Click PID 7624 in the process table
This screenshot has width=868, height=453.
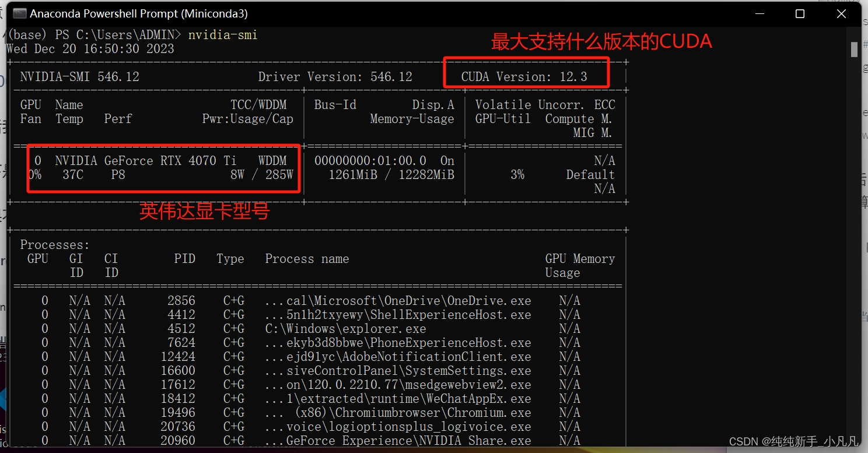point(181,343)
